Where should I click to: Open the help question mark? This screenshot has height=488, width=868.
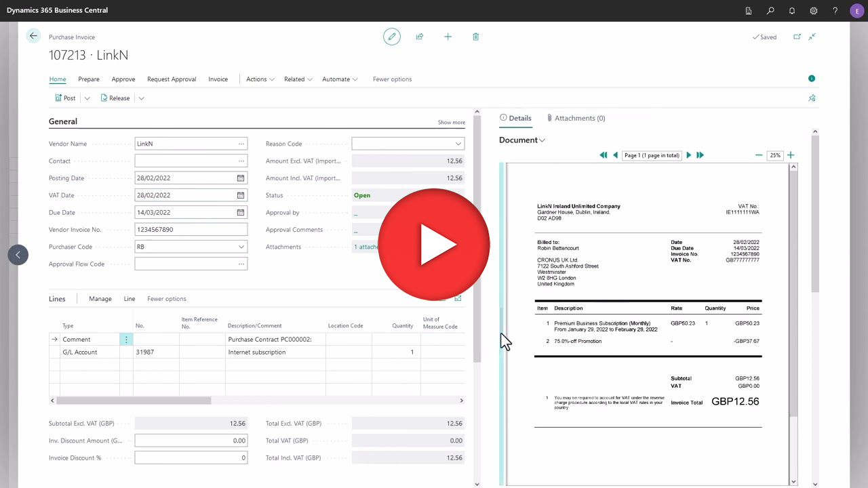[835, 11]
